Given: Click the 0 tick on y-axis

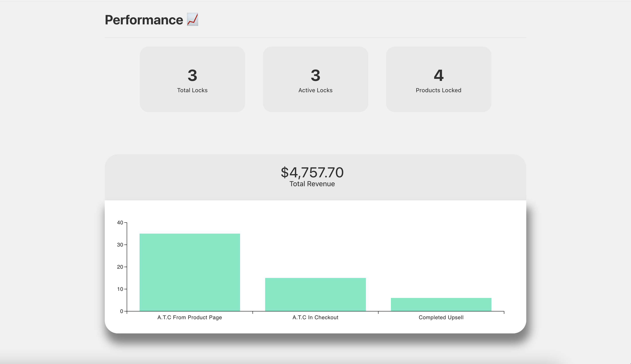Looking at the screenshot, I should coord(121,311).
